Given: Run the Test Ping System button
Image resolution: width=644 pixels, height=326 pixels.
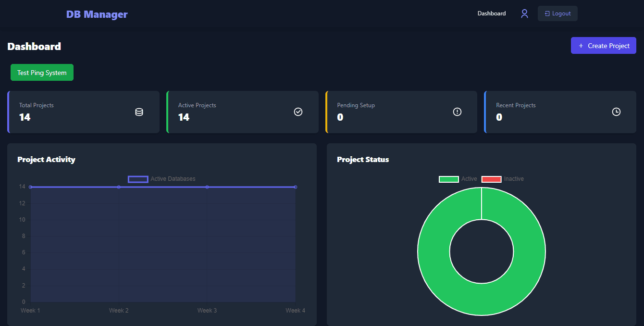Looking at the screenshot, I should (42, 73).
